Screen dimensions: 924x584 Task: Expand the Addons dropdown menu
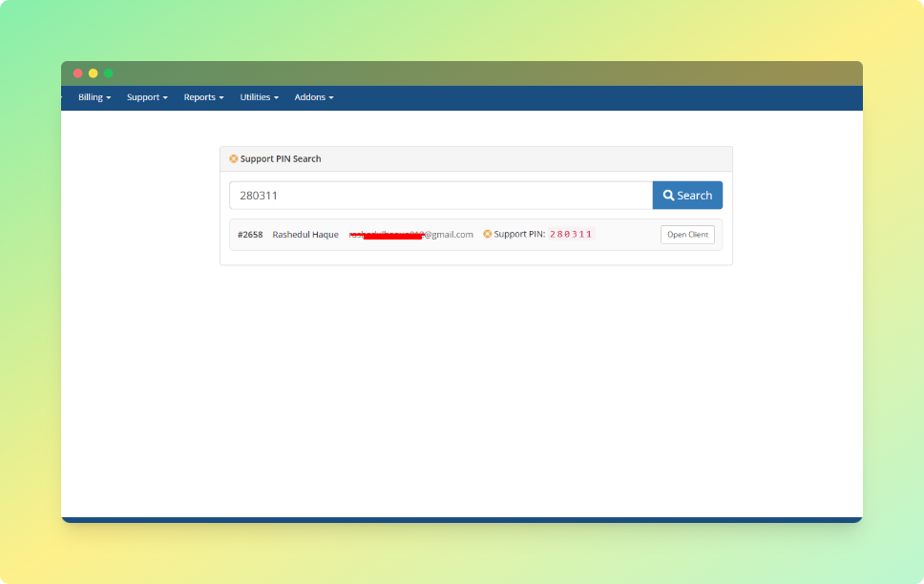[313, 96]
